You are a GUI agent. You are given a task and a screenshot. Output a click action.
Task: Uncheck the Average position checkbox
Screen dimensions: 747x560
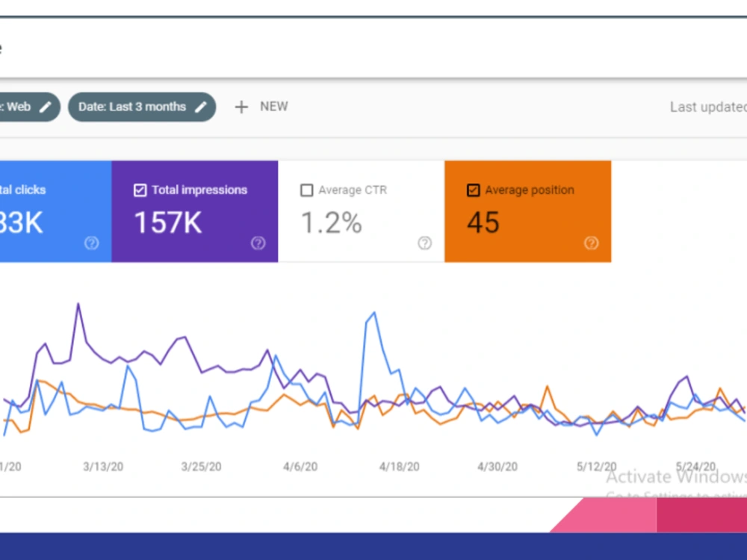coord(473,190)
